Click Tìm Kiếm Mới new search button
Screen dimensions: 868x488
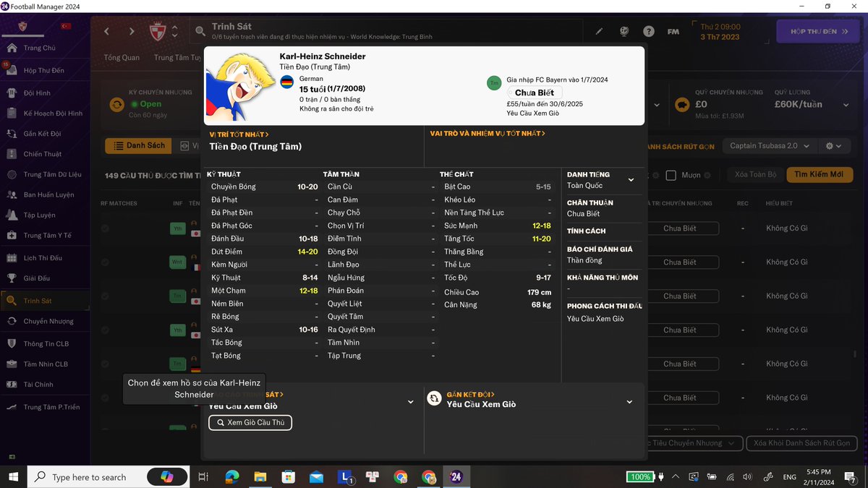click(x=819, y=175)
